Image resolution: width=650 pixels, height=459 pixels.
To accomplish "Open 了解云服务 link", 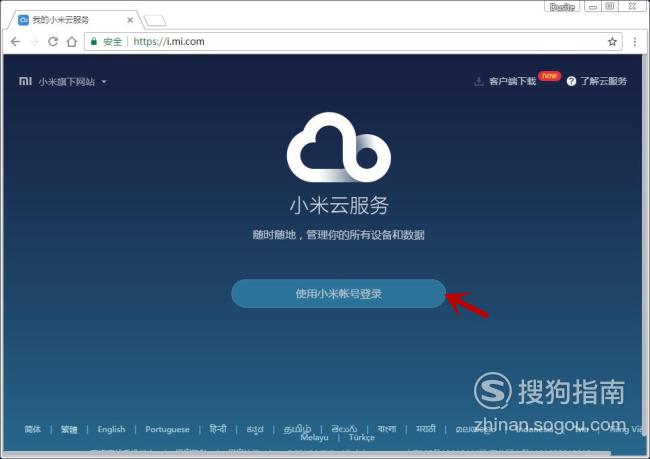I will [x=603, y=81].
